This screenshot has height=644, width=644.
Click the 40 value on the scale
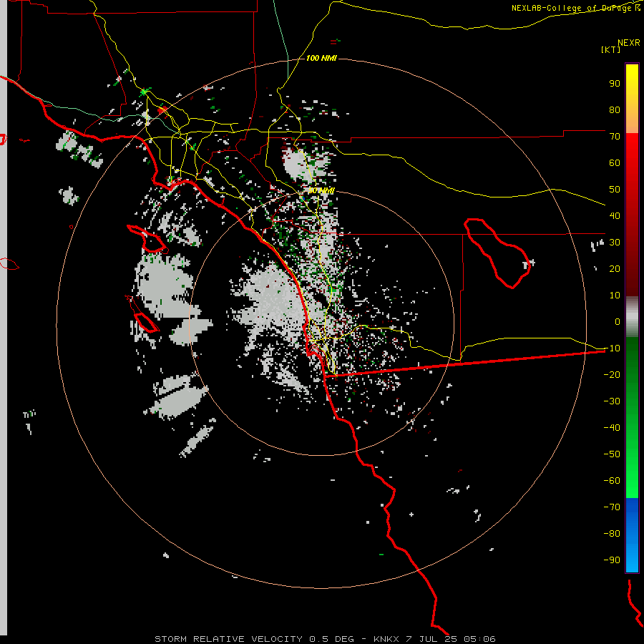click(x=615, y=216)
